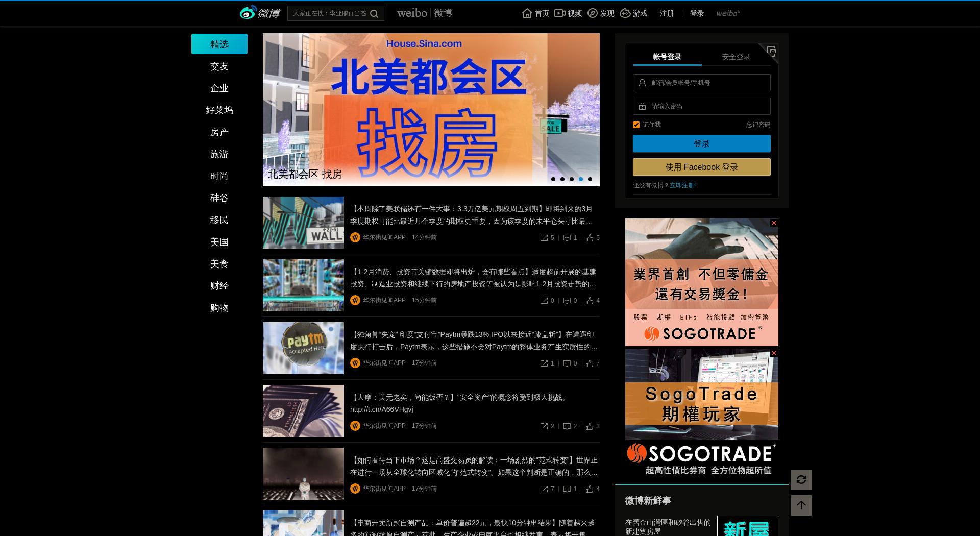
Task: Switch to 帐号登录 tab
Action: (x=667, y=57)
